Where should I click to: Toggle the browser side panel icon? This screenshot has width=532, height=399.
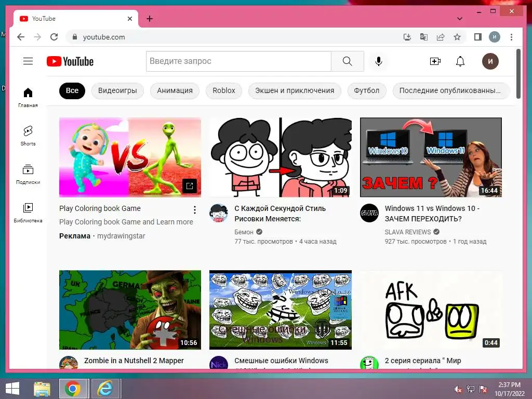pos(478,37)
